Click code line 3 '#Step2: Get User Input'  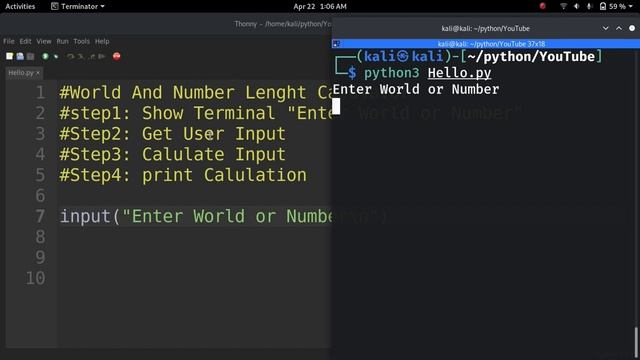click(x=173, y=134)
